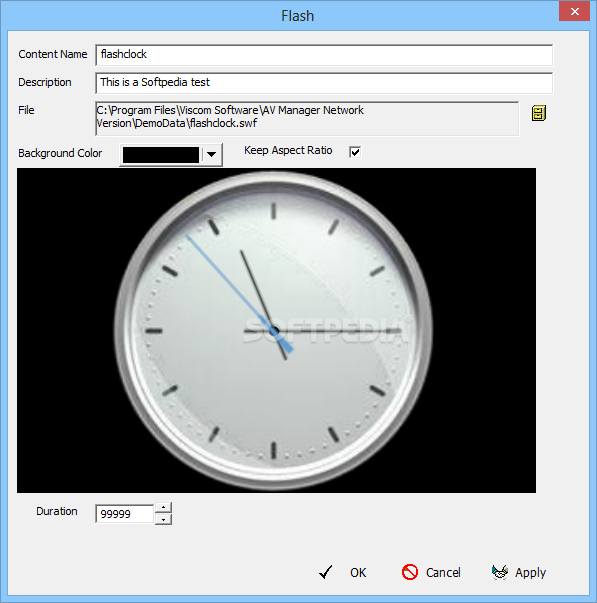Viewport: 597px width, 603px height.
Task: Toggle the Keep Aspect Ratio checkbox
Action: pos(355,152)
